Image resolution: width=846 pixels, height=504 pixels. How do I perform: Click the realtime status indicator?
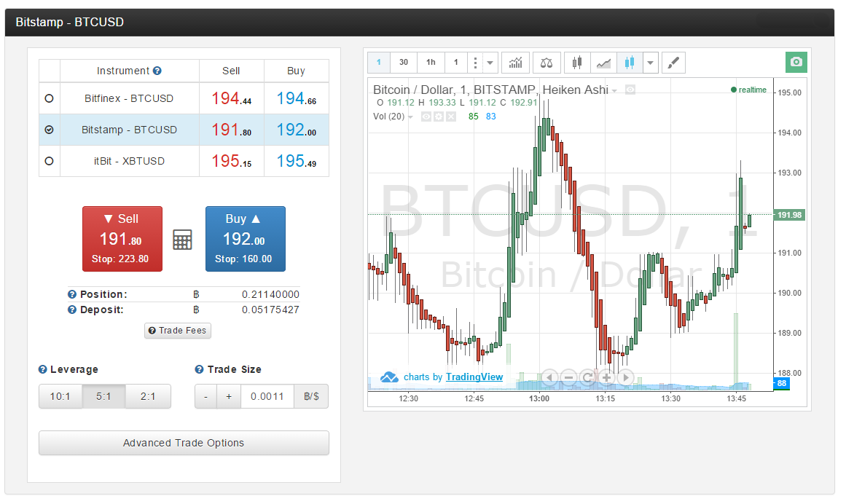pyautogui.click(x=748, y=90)
